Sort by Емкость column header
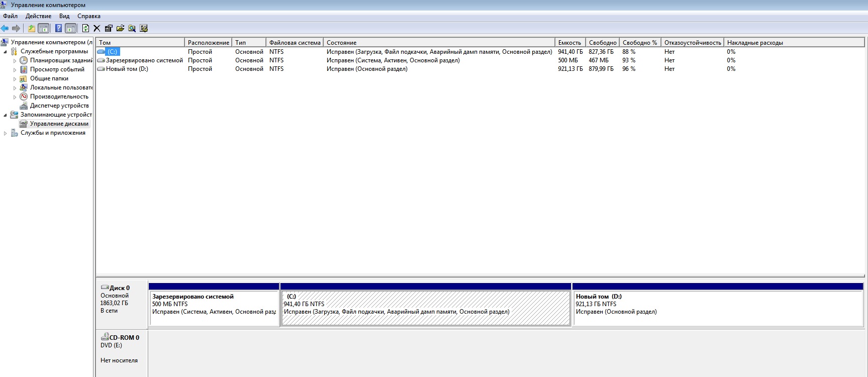The height and width of the screenshot is (377, 868). pyautogui.click(x=569, y=43)
